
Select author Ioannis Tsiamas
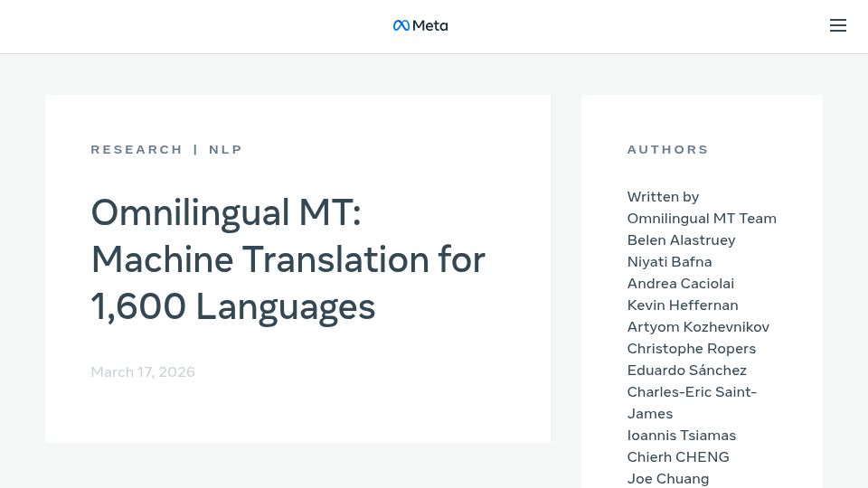point(682,436)
